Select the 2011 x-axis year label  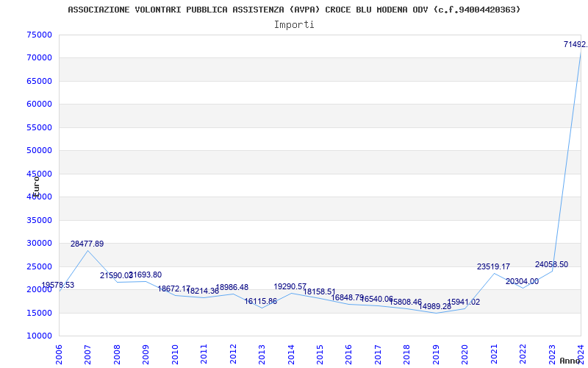point(204,355)
